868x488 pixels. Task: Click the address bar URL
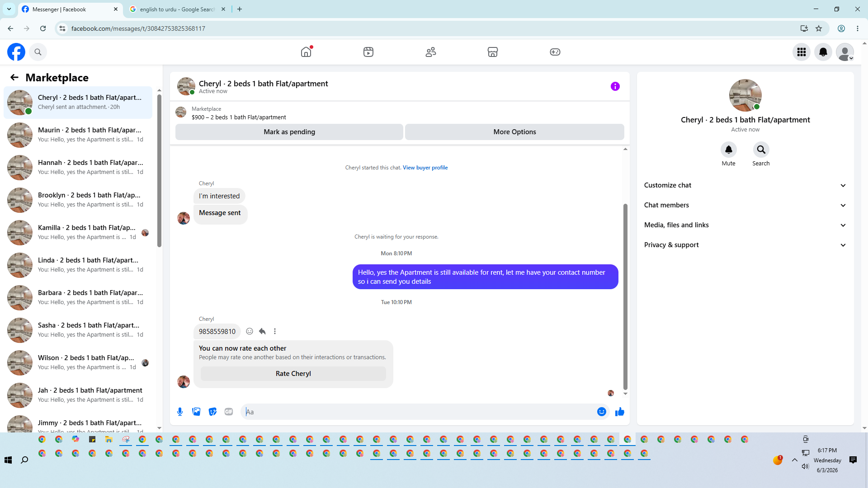pos(138,28)
